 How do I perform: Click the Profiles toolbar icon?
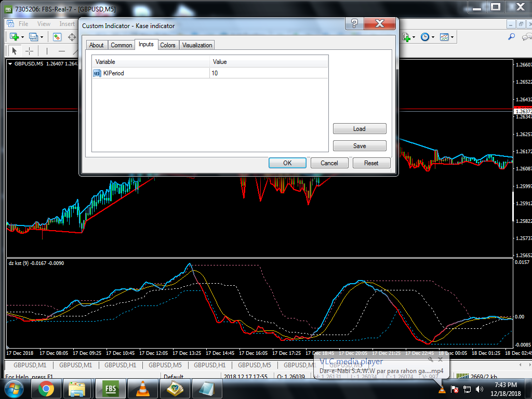coord(33,37)
